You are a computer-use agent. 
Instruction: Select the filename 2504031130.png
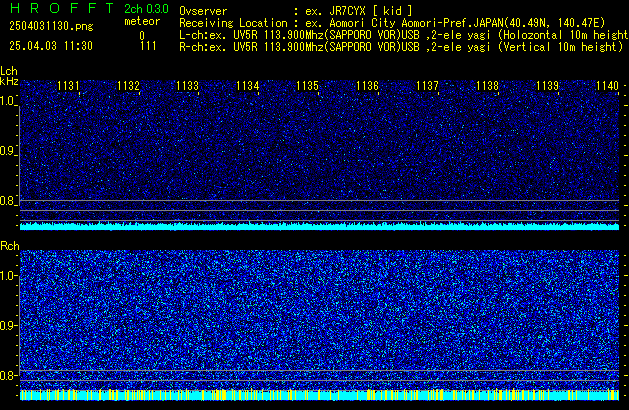51,26
